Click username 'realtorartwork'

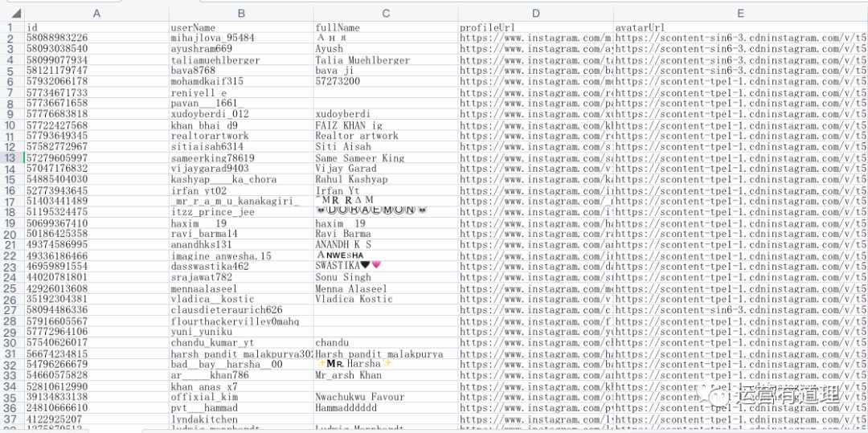pos(210,136)
